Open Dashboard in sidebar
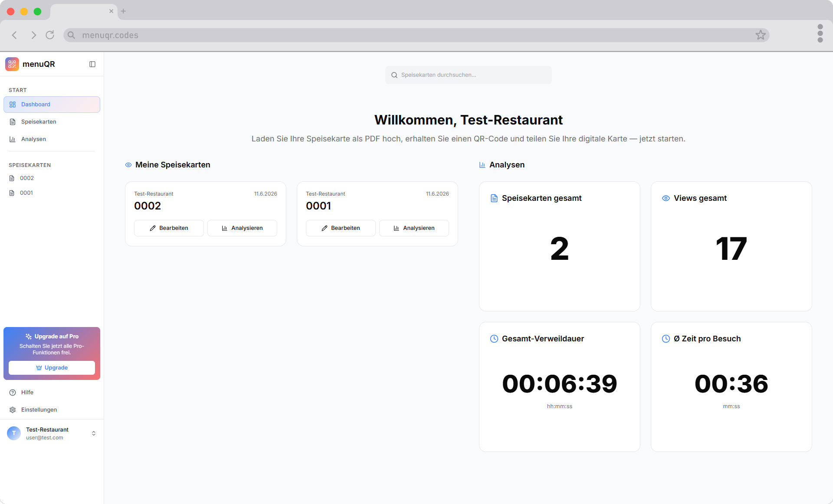The height and width of the screenshot is (504, 833). pyautogui.click(x=52, y=105)
